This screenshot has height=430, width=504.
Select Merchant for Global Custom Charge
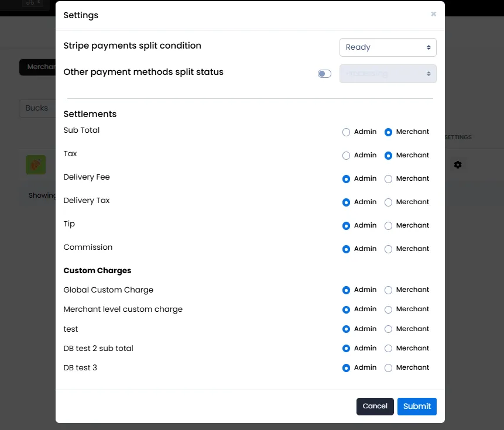point(388,290)
